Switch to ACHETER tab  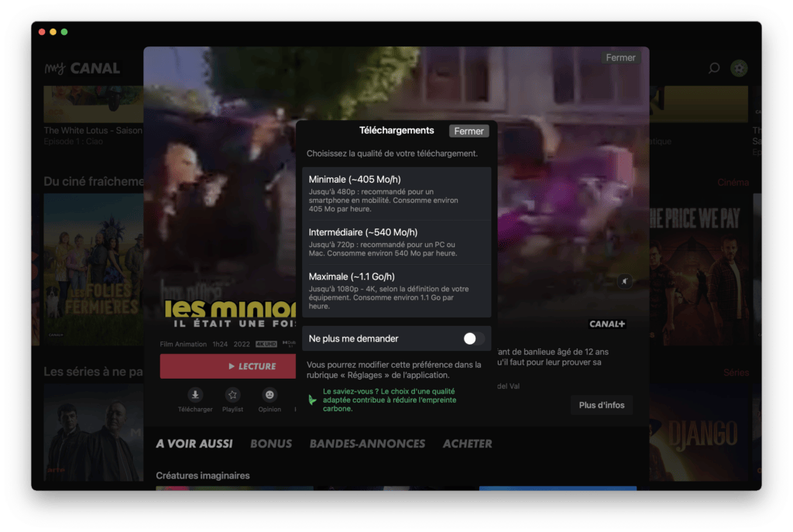point(467,444)
